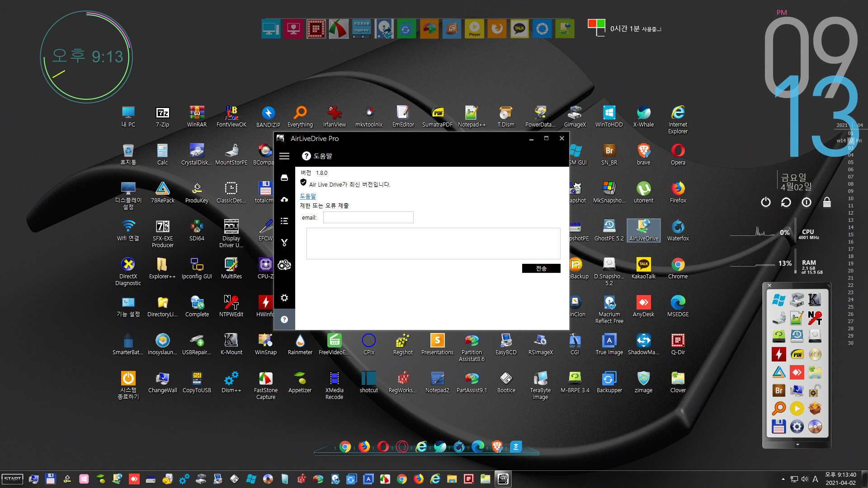868x488 pixels.
Task: Open the shotcut desktop icon
Action: 368,382
